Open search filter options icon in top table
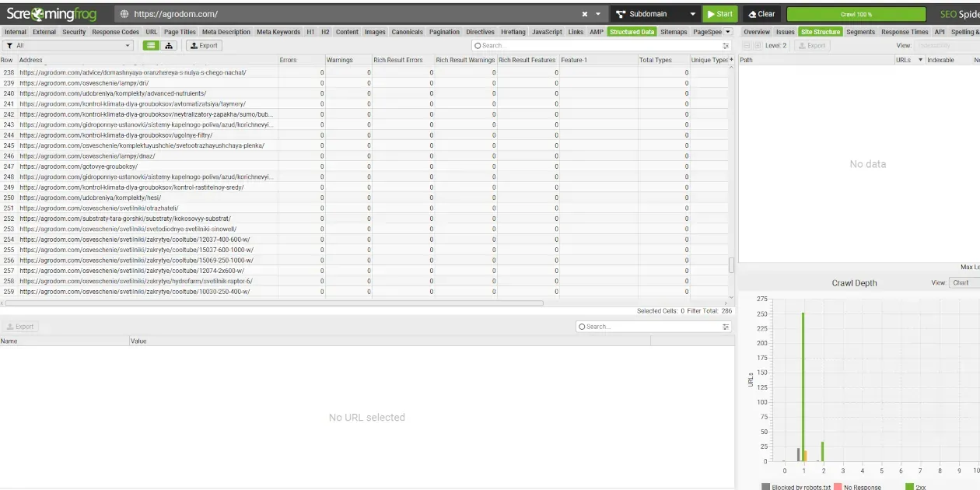 point(726,45)
